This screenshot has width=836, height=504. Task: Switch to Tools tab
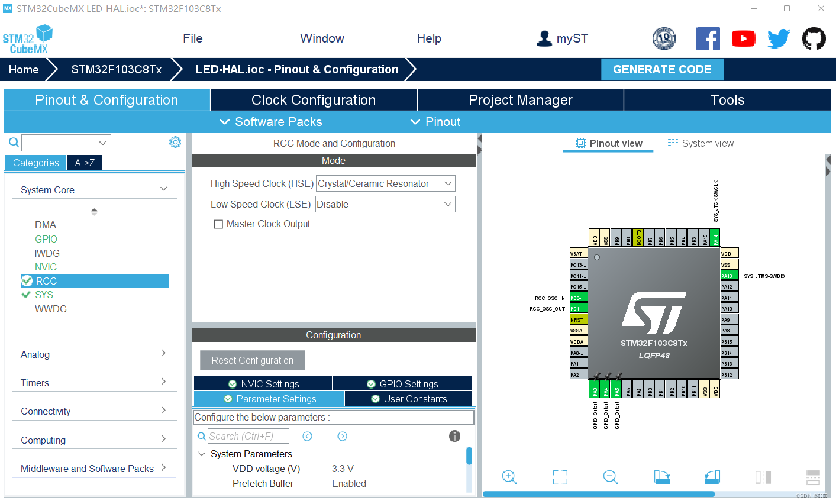727,100
